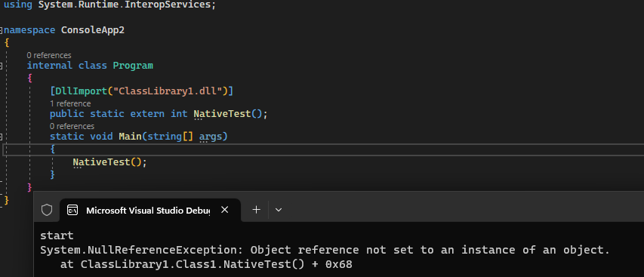Collapse the Main method outline
This screenshot has height=277, width=644.
(x=2, y=137)
